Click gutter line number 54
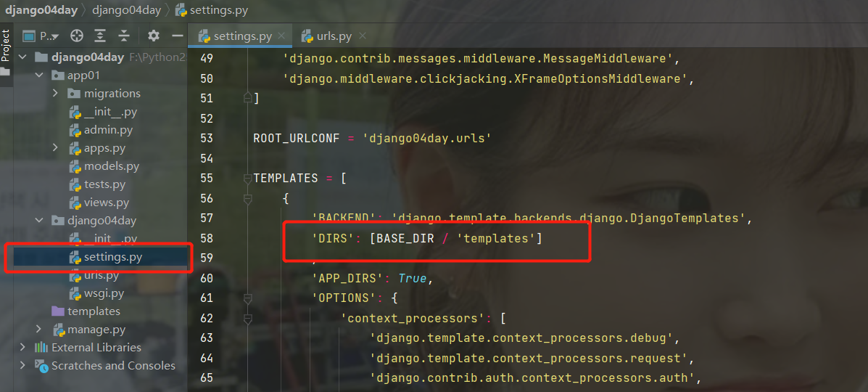Screen dimensions: 868x392 tap(206, 158)
